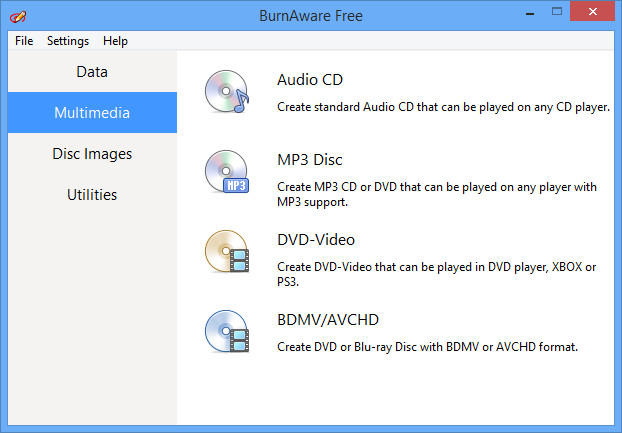Screen dimensions: 622x433
Task: Open the Audio CD disc icon
Action: pos(227,92)
